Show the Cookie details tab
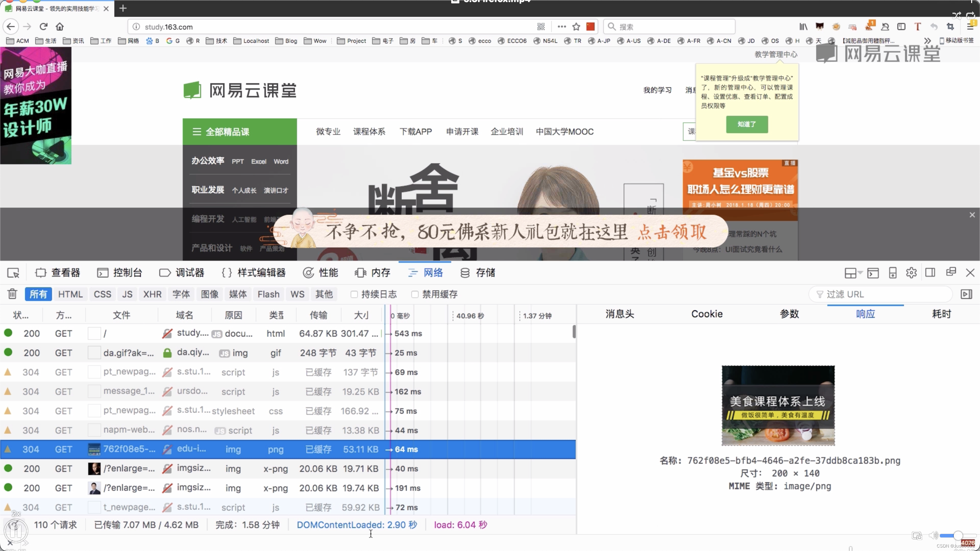980x551 pixels. click(x=707, y=314)
